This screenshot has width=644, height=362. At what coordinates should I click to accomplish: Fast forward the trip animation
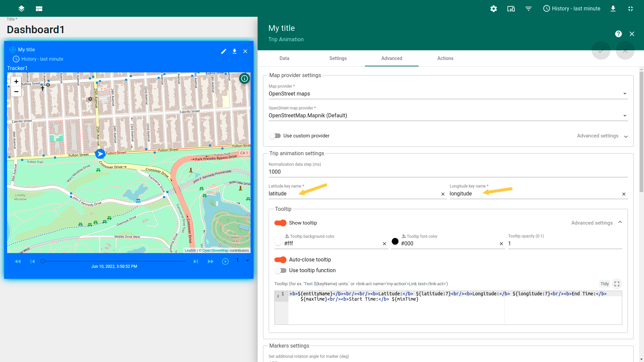tap(211, 261)
